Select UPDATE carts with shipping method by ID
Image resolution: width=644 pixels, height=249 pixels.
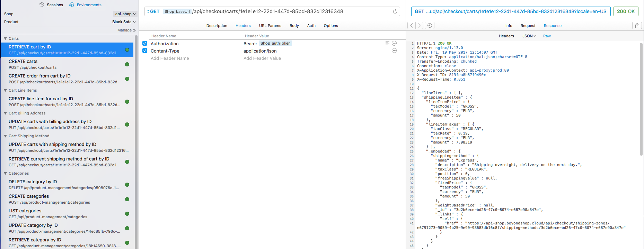(67, 147)
